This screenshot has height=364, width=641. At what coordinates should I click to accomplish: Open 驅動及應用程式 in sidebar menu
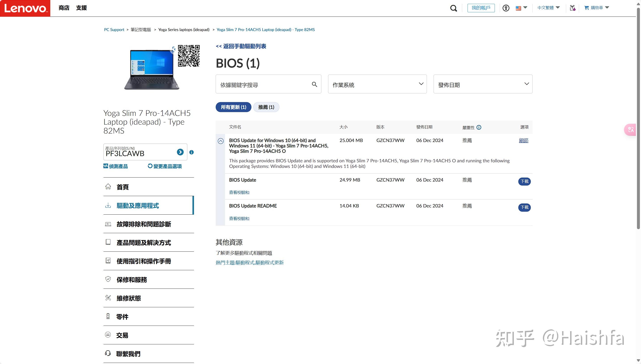[138, 205]
